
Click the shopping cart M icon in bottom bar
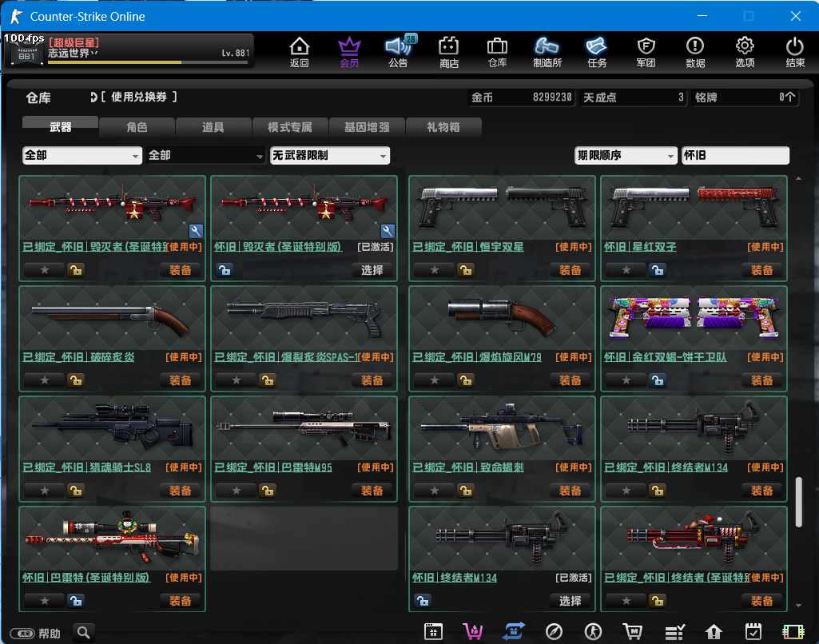coord(633,632)
